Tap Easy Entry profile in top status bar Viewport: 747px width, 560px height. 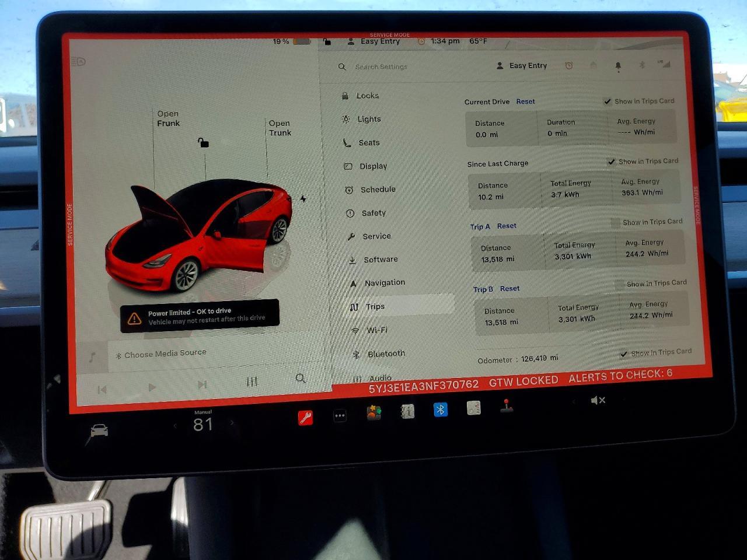[x=374, y=41]
